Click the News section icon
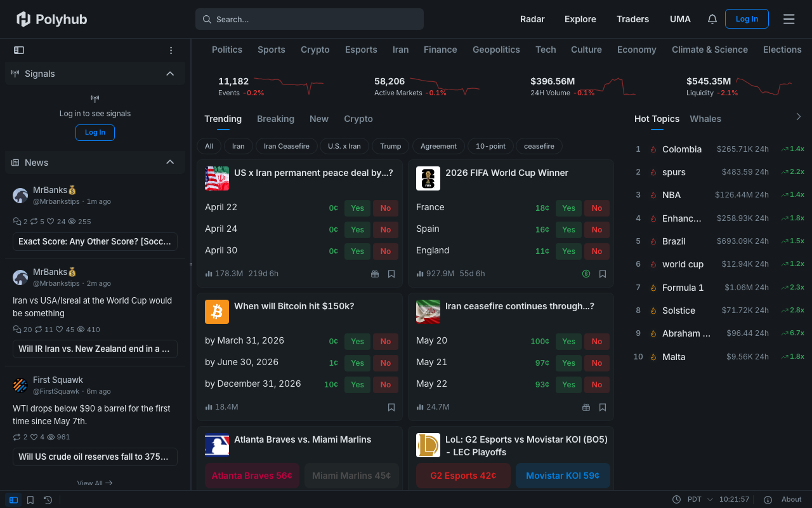The width and height of the screenshot is (812, 508). tap(15, 163)
